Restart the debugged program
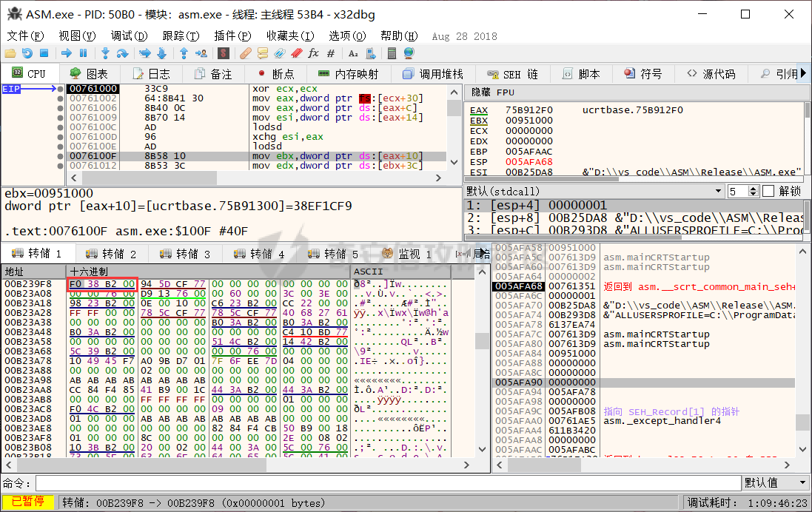This screenshot has height=512, width=812. pos(27,53)
